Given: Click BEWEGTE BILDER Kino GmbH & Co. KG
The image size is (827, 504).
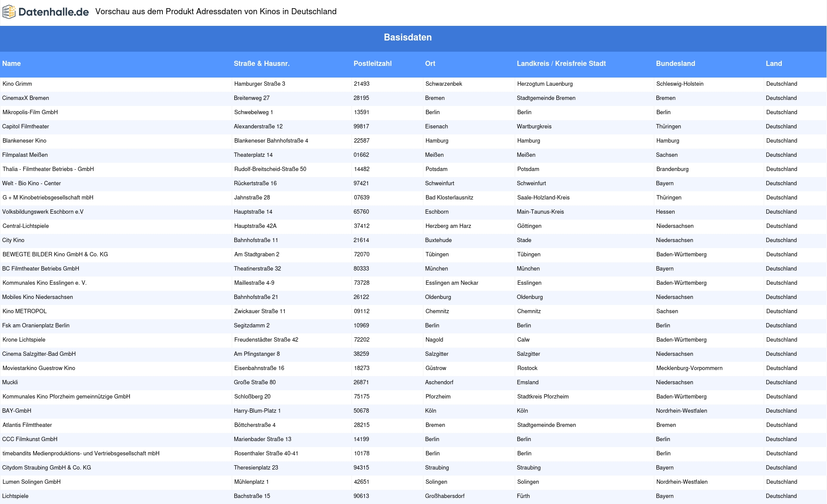Looking at the screenshot, I should 55,255.
